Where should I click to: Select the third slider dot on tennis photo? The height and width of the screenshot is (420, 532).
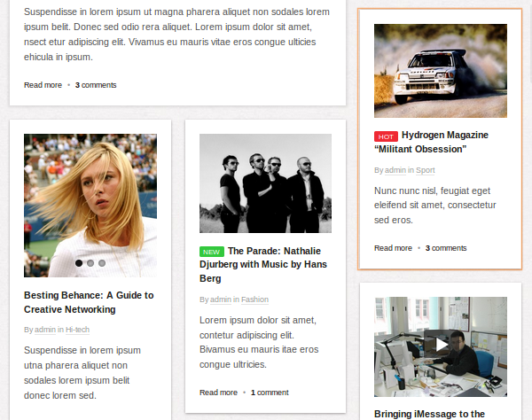[102, 263]
